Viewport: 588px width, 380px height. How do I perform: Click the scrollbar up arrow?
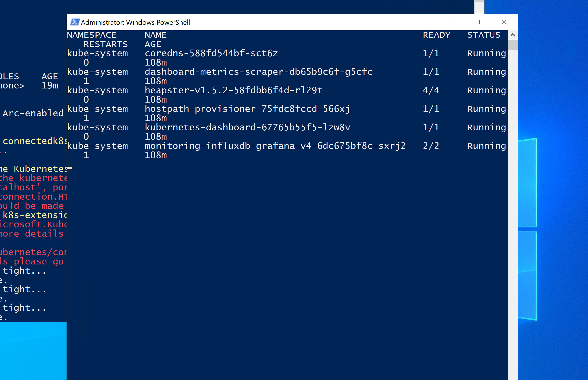coord(513,35)
